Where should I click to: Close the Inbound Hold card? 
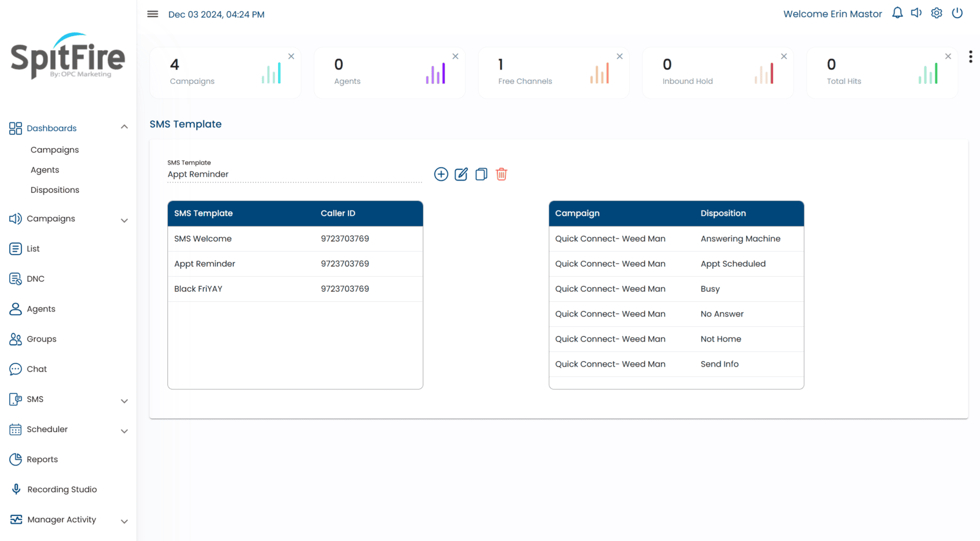[x=784, y=56]
